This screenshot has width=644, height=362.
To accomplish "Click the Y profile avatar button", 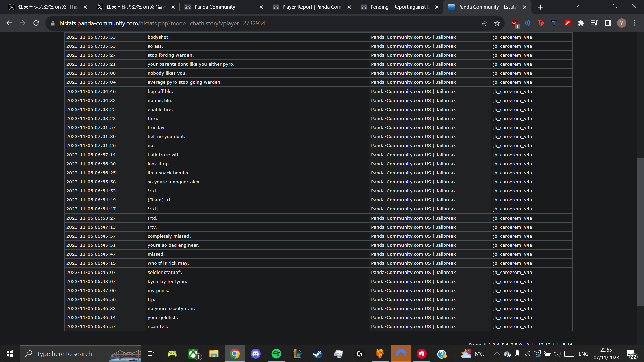I will click(621, 23).
